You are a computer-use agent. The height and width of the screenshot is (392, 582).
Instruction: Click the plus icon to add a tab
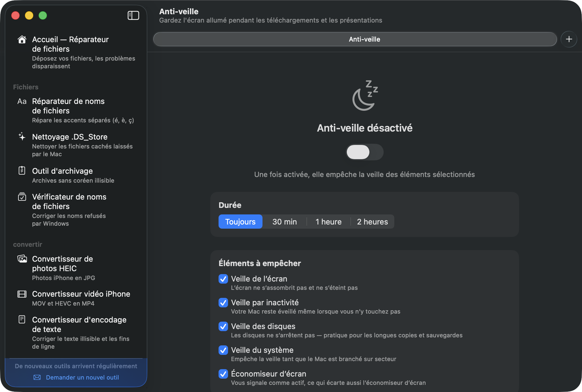coord(569,39)
